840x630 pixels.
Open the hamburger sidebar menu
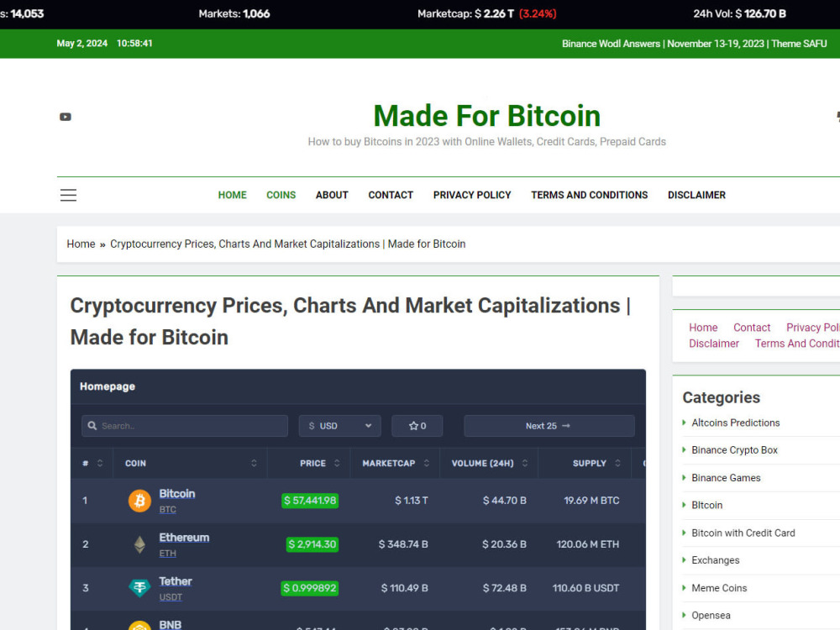68,195
